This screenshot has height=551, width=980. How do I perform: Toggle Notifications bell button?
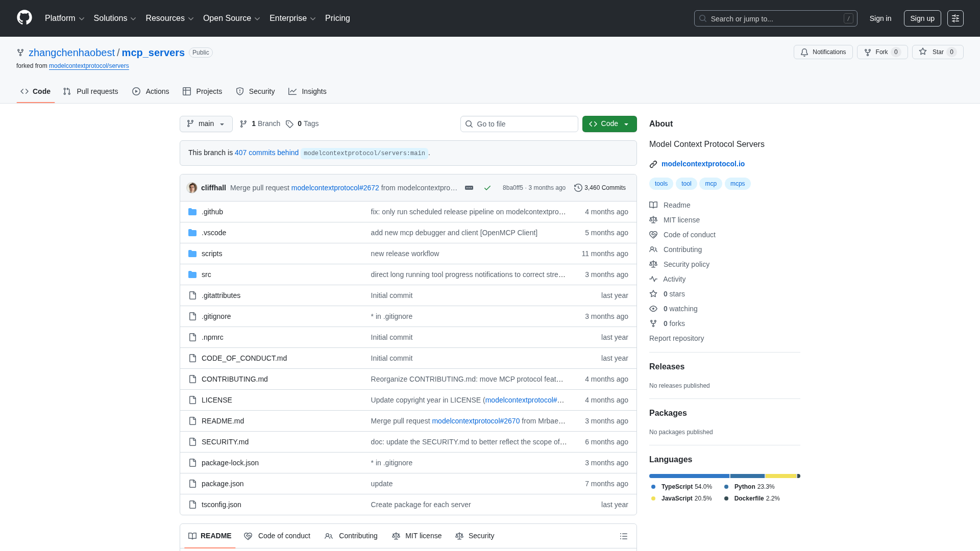click(823, 52)
